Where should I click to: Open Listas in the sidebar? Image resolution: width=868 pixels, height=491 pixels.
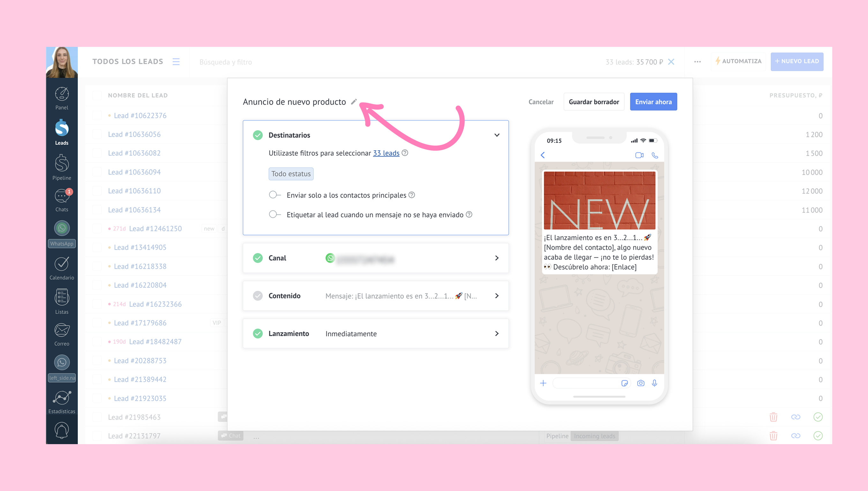[x=62, y=302]
